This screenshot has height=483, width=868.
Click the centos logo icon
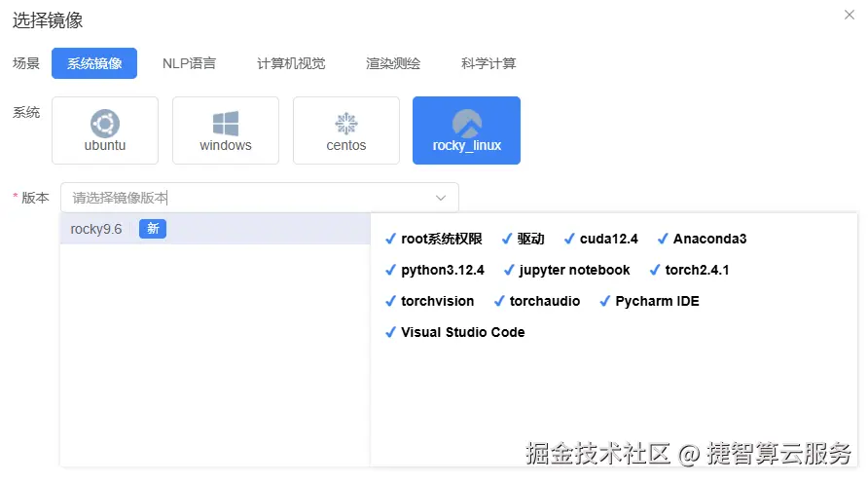(x=346, y=123)
